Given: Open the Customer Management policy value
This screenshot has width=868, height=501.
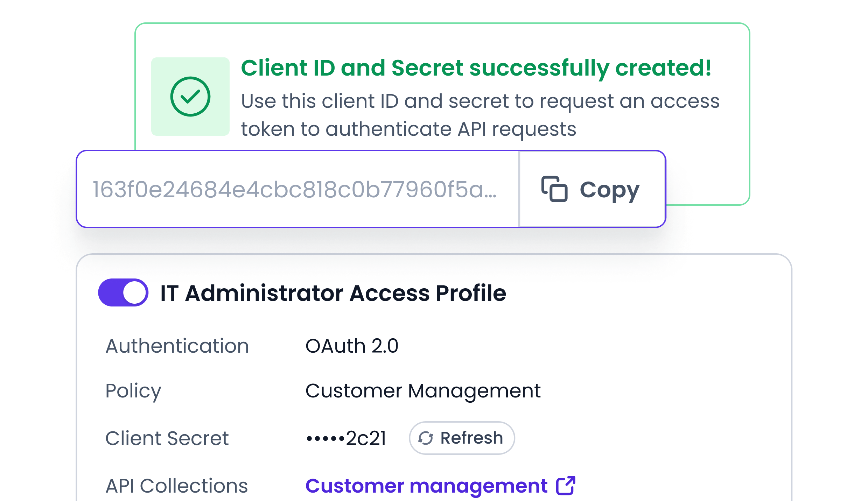Looking at the screenshot, I should coord(423,391).
